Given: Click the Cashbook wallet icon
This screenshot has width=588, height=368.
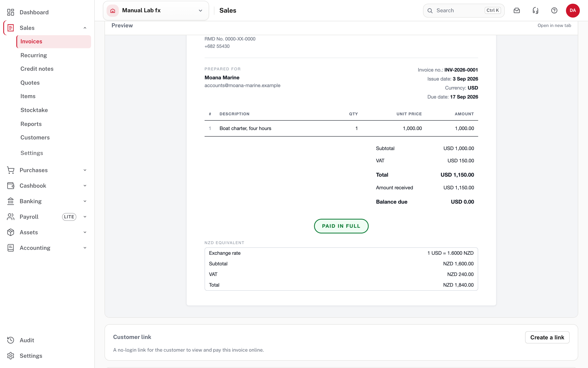Looking at the screenshot, I should 10,186.
